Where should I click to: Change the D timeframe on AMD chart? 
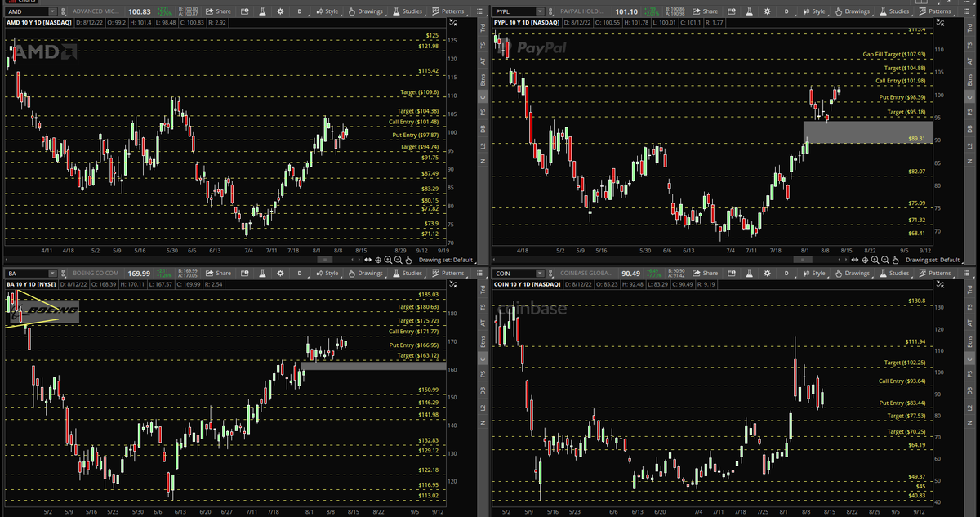coord(300,11)
